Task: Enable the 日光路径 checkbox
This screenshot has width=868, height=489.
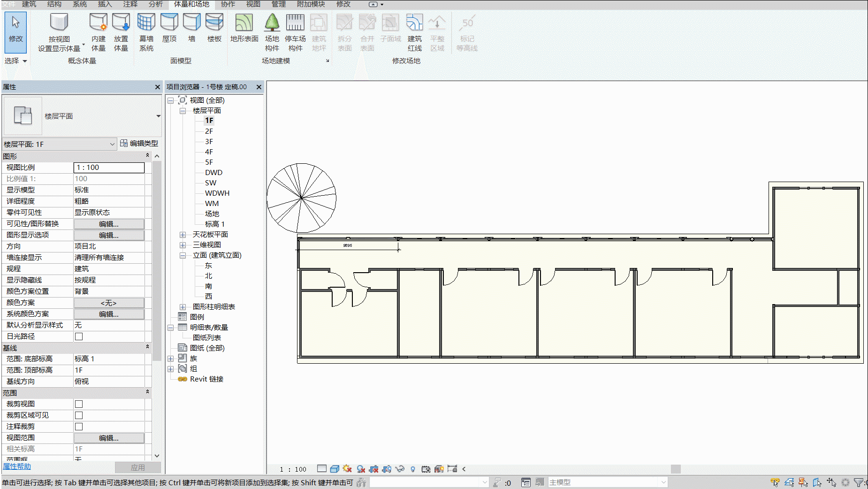Action: coord(79,336)
